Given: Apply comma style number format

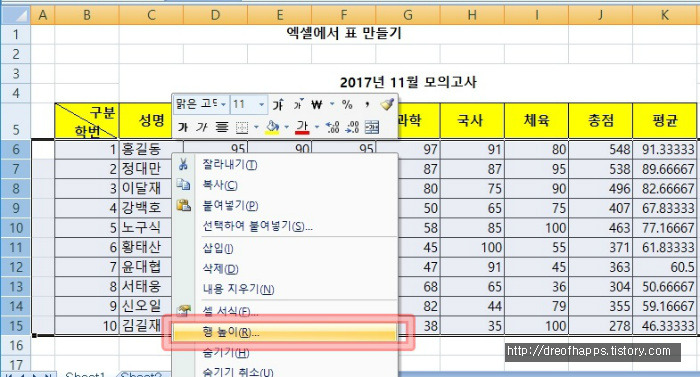Looking at the screenshot, I should click(367, 105).
